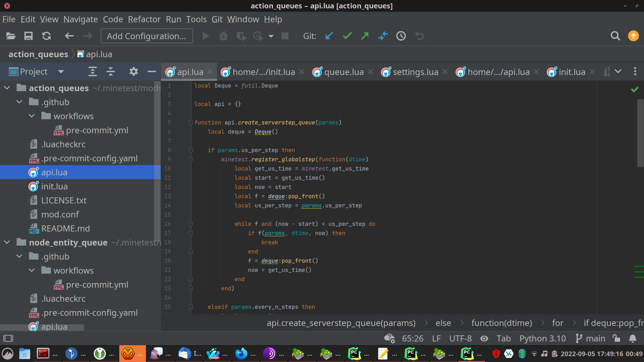This screenshot has width=644, height=362.
Task: Open Search Everywhere magnifier icon
Action: tap(615, 36)
